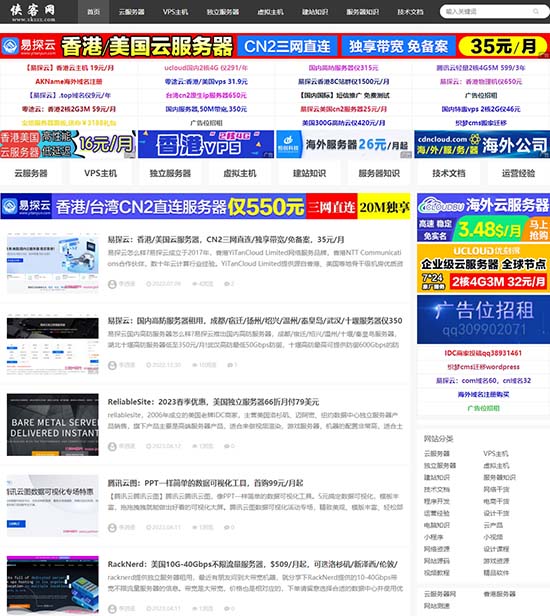The width and height of the screenshot is (550, 616).
Task: Open 服务器知识 in the dark top navigation
Action: click(x=363, y=12)
